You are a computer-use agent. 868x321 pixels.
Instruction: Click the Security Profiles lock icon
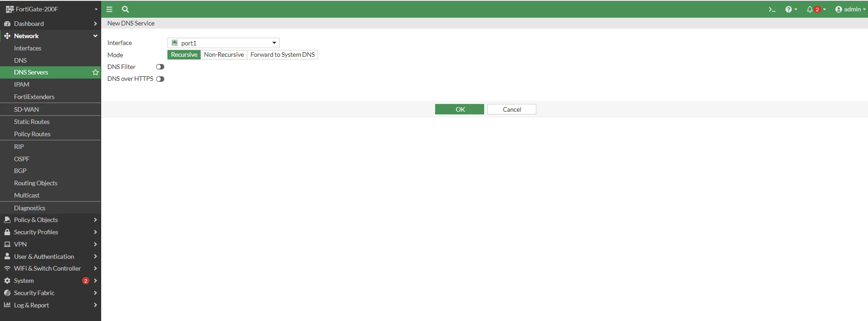coord(7,232)
